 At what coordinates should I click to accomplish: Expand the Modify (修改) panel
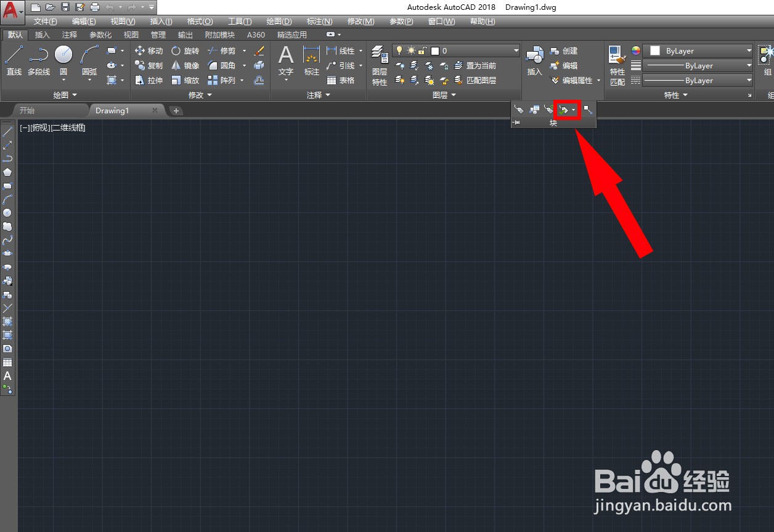[200, 95]
